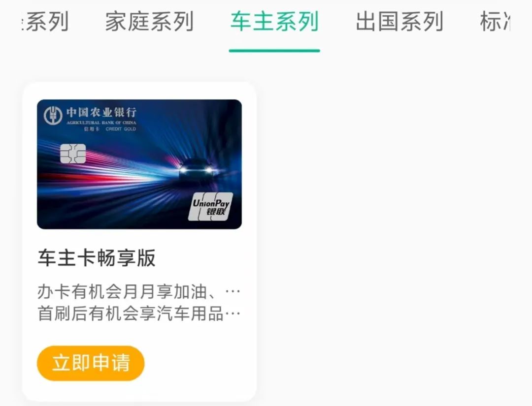Tap AGRICULTURAL BANK OF CHINA English text
Viewport: 532px width, 406px height.
pyautogui.click(x=101, y=123)
